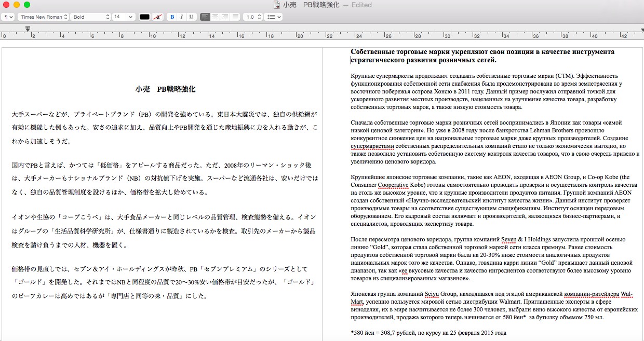Open the black text color swatch
Image resolution: width=644 pixels, height=341 pixels.
(144, 17)
